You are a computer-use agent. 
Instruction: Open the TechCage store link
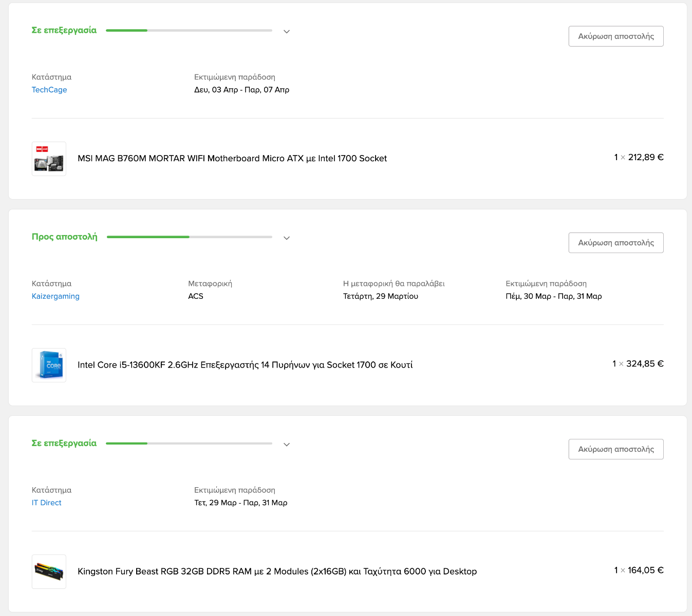tap(49, 90)
